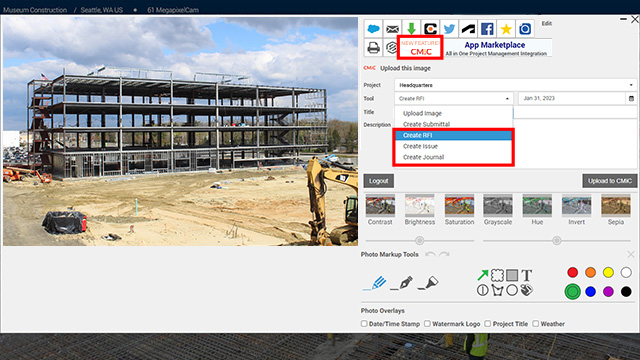This screenshot has width=640, height=360.
Task: Click the Title input field
Action: [575, 112]
